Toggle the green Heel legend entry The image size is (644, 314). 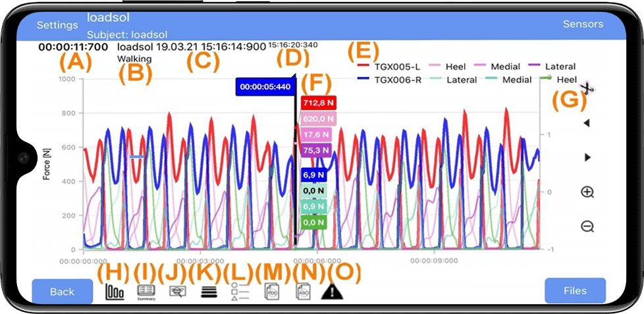tap(560, 79)
